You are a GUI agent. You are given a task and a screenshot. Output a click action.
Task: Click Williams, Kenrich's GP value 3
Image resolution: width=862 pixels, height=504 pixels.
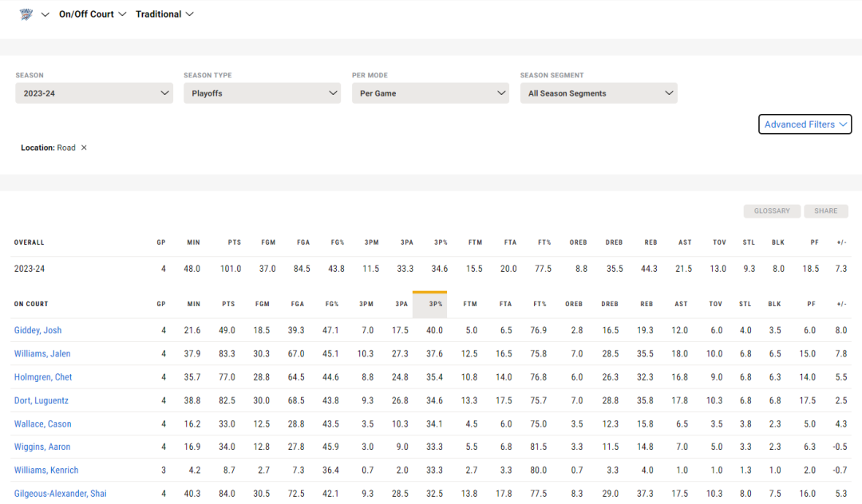tap(164, 470)
